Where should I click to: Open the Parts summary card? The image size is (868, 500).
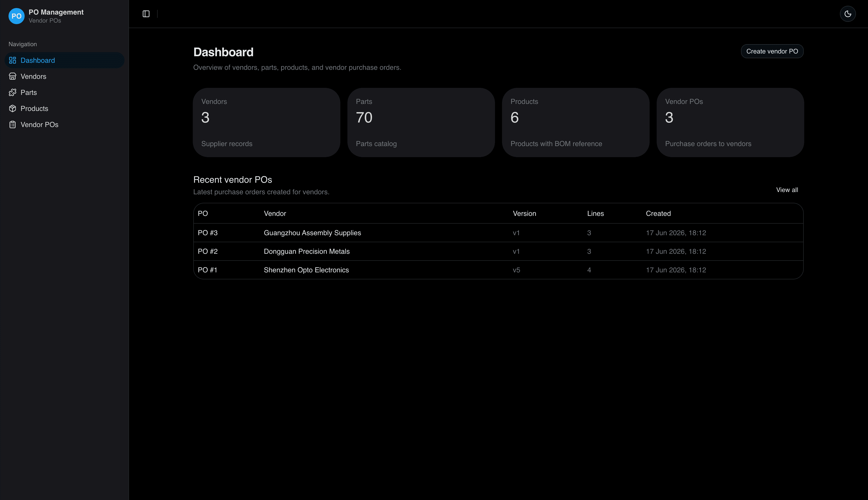[421, 122]
